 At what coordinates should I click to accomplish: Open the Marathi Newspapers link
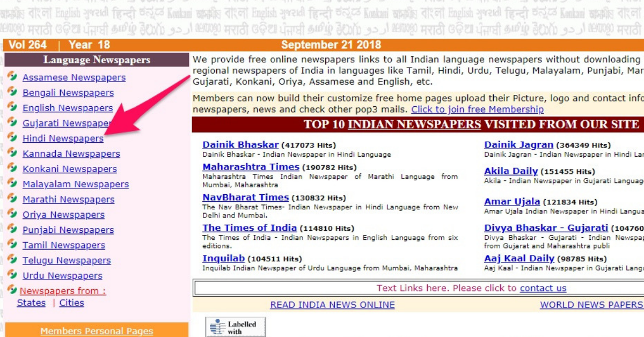[69, 200]
